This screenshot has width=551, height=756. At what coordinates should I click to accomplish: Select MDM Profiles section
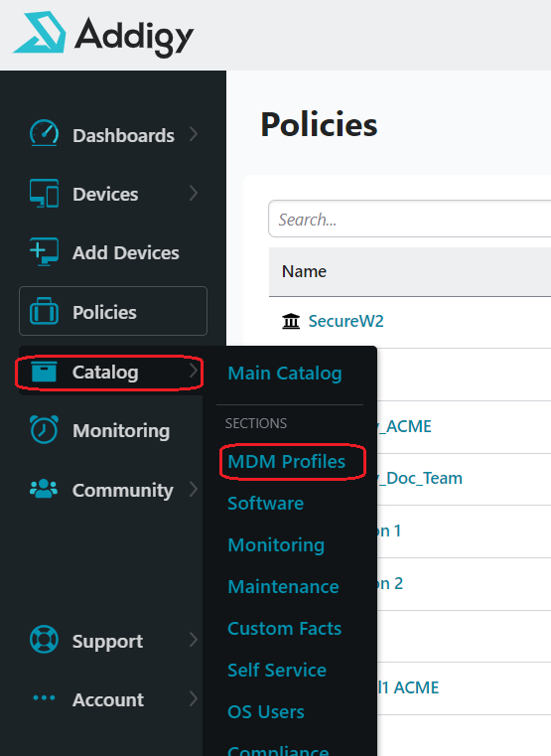pyautogui.click(x=287, y=461)
